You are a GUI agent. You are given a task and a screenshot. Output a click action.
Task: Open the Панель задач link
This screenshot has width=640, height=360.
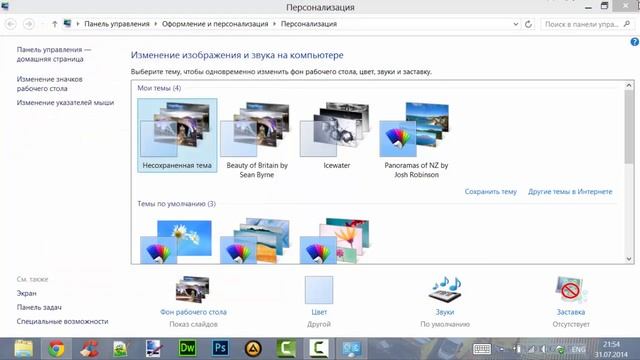tap(39, 307)
